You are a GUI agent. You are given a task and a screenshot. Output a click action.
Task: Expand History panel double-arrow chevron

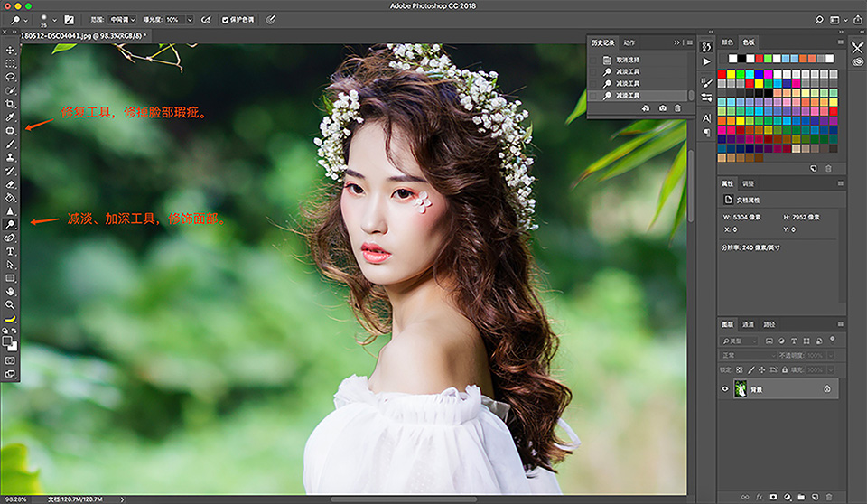point(676,42)
